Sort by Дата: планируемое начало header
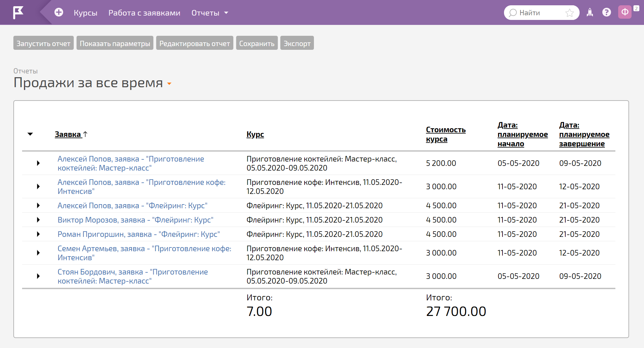 (523, 134)
